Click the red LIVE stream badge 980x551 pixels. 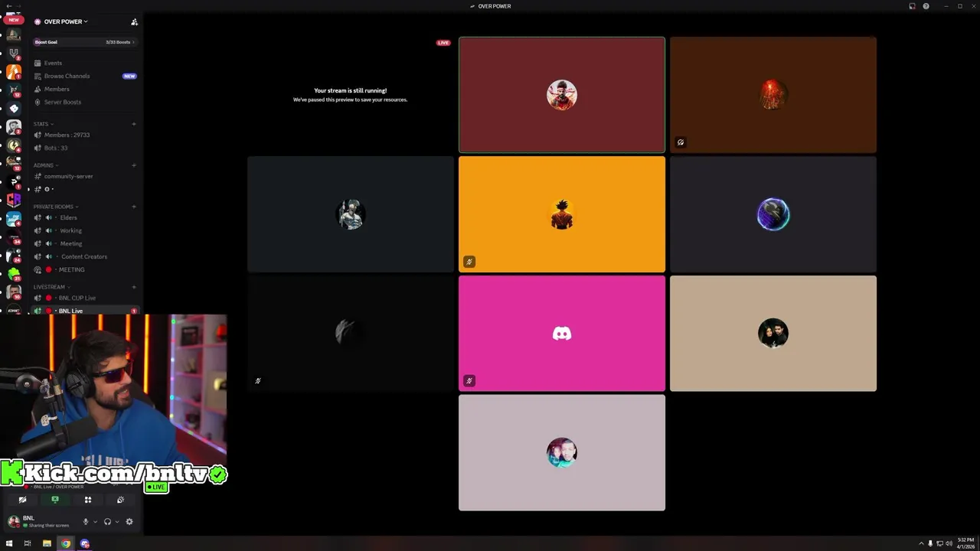pos(443,43)
